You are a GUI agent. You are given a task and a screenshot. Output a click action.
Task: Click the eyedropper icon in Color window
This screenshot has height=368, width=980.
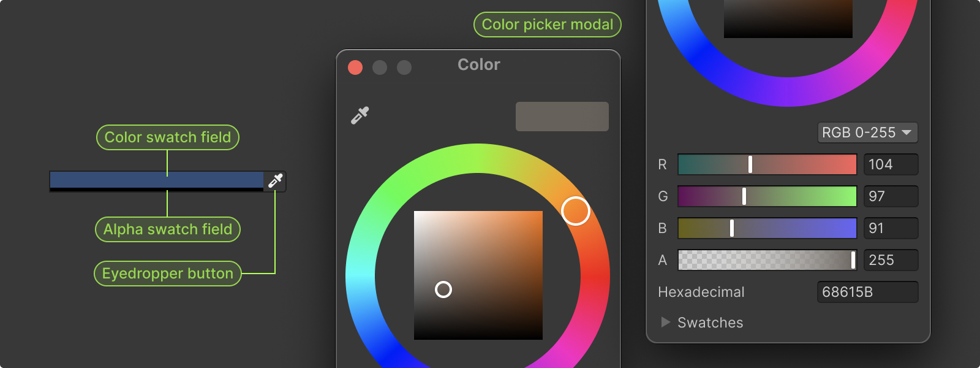(x=360, y=115)
